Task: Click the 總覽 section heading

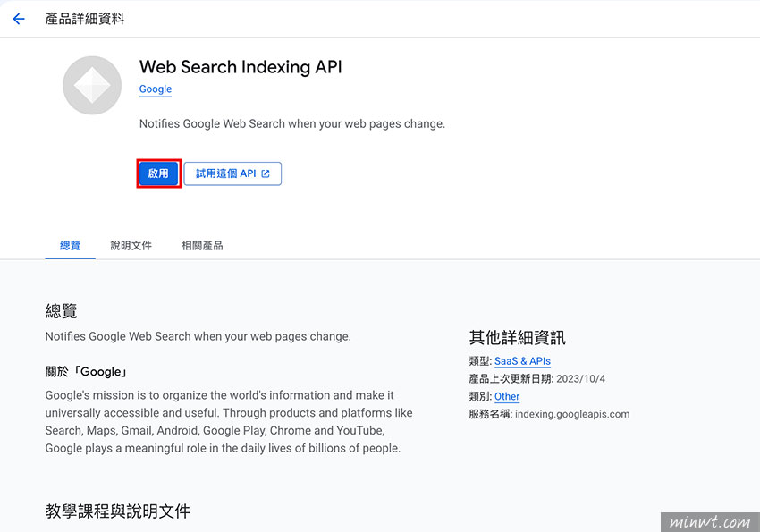Action: [x=61, y=310]
